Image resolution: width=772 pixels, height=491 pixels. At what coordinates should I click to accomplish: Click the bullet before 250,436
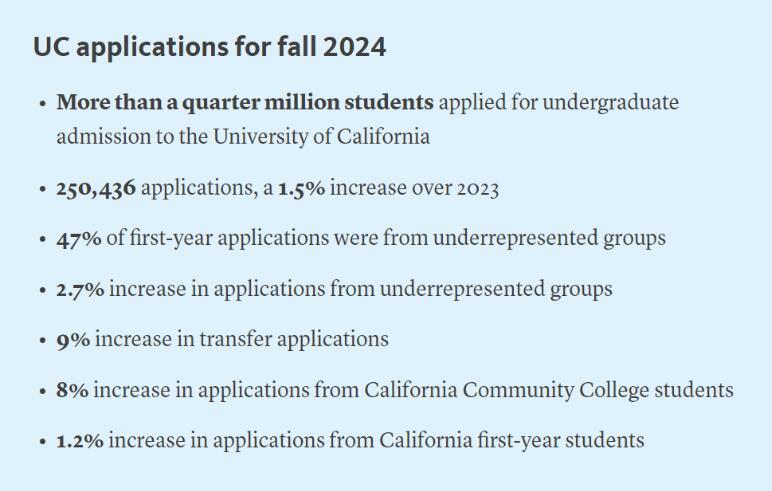tap(43, 189)
